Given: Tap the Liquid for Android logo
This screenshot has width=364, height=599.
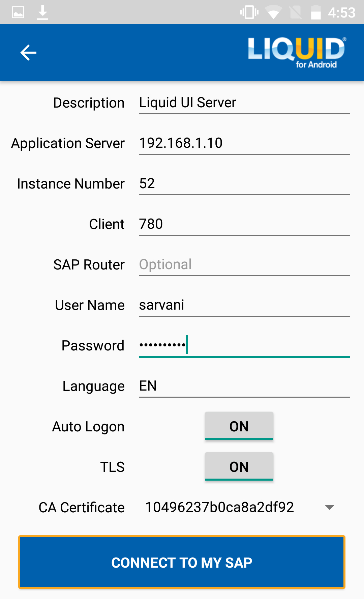Looking at the screenshot, I should [x=297, y=53].
